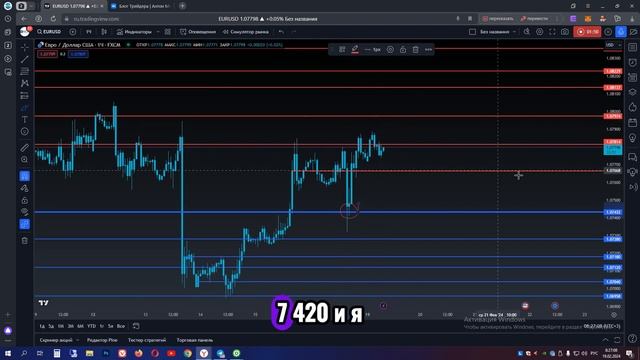This screenshot has height=360, width=640.
Task: Switch chart to fullscreen mode
Action: click(552, 31)
